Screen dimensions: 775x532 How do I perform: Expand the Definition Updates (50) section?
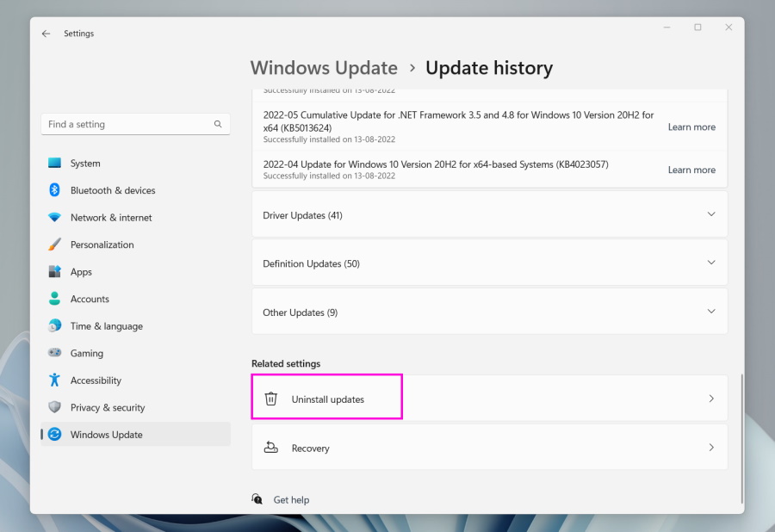(x=489, y=263)
